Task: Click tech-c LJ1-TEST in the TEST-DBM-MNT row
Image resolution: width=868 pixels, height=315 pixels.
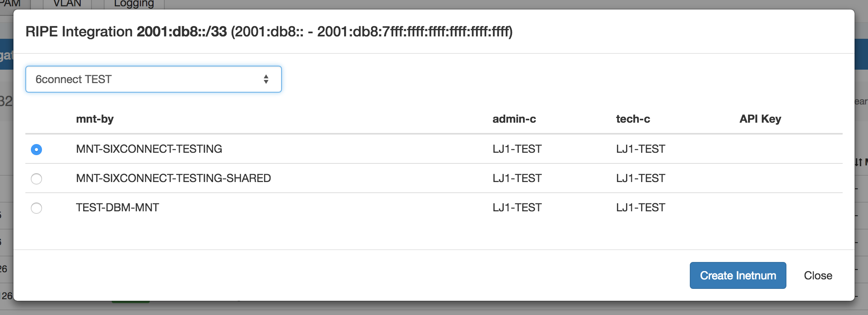Action: [641, 207]
